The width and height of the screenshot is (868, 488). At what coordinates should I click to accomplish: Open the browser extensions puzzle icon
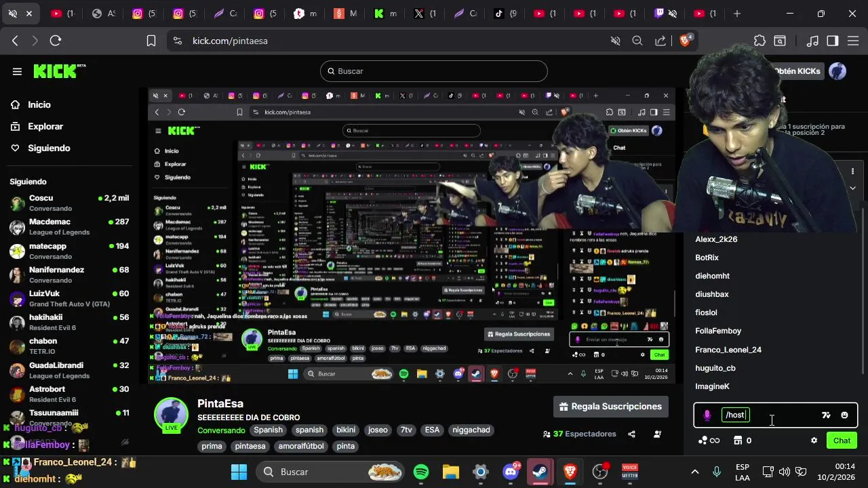759,41
